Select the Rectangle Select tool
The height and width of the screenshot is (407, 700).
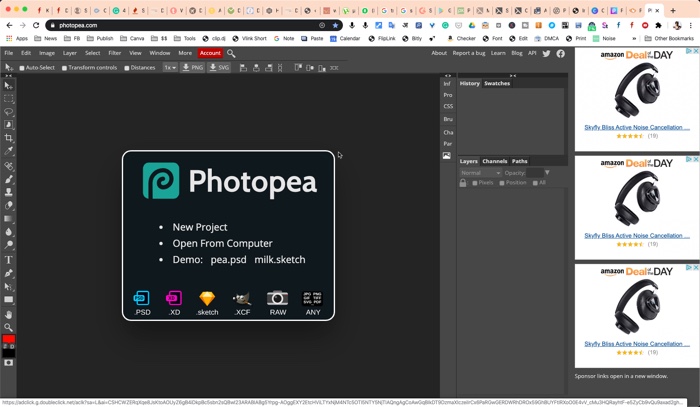[x=8, y=99]
